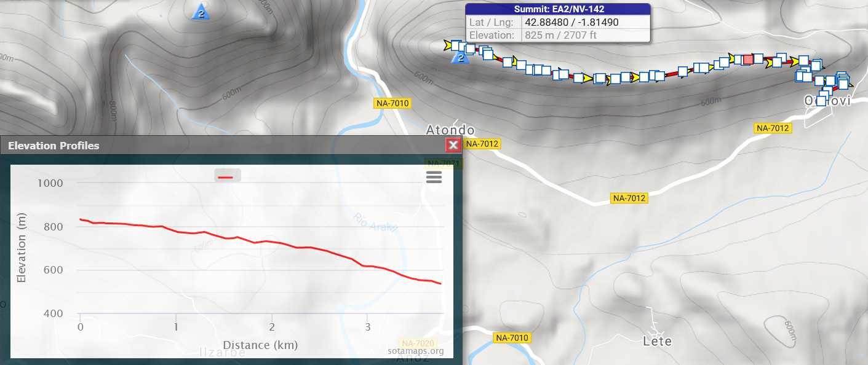
Task: Click the Distance (km) axis title
Action: [260, 345]
